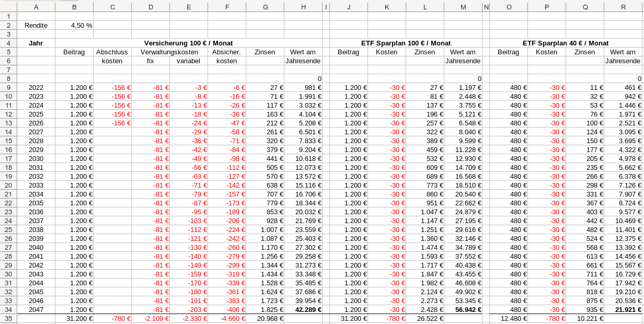This screenshot has height=324, width=644.
Task: Click the Absicher. header cell
Action: click(227, 52)
